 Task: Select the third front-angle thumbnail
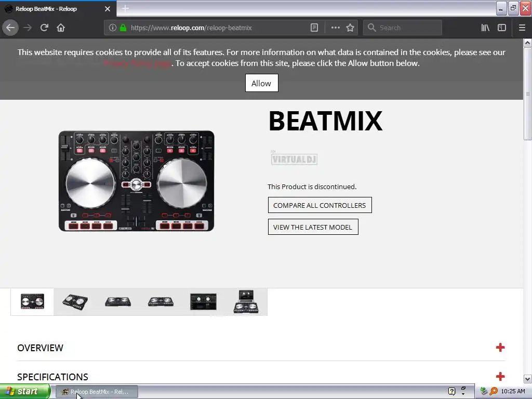pyautogui.click(x=118, y=302)
